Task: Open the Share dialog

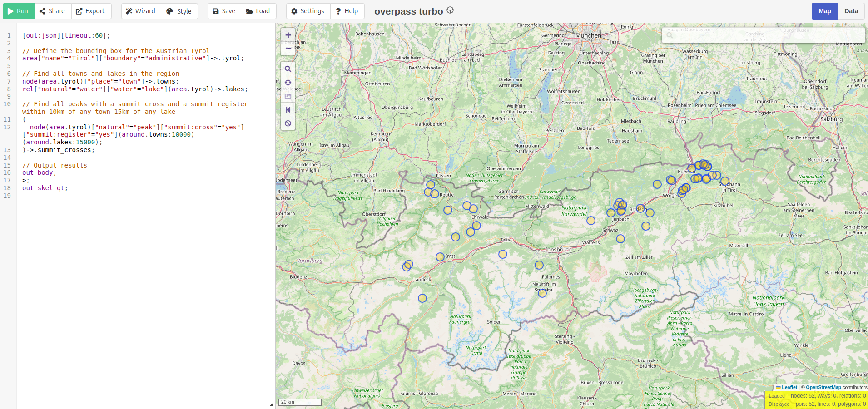Action: click(52, 11)
